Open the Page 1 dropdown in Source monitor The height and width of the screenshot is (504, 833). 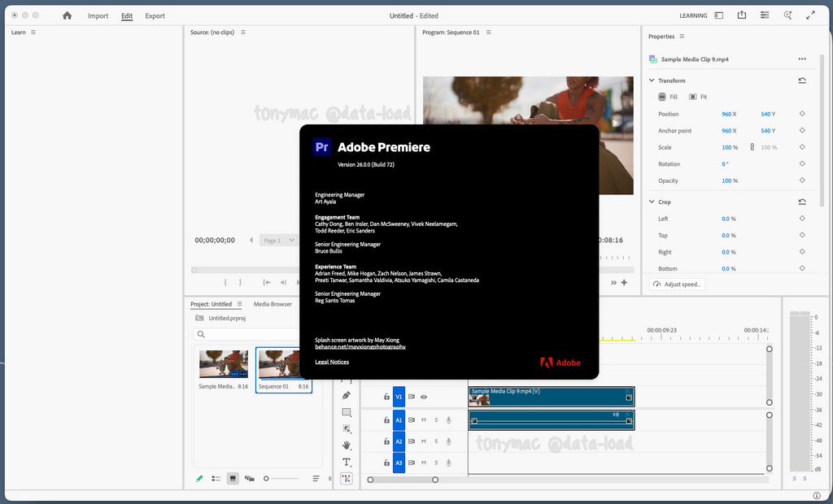[278, 240]
